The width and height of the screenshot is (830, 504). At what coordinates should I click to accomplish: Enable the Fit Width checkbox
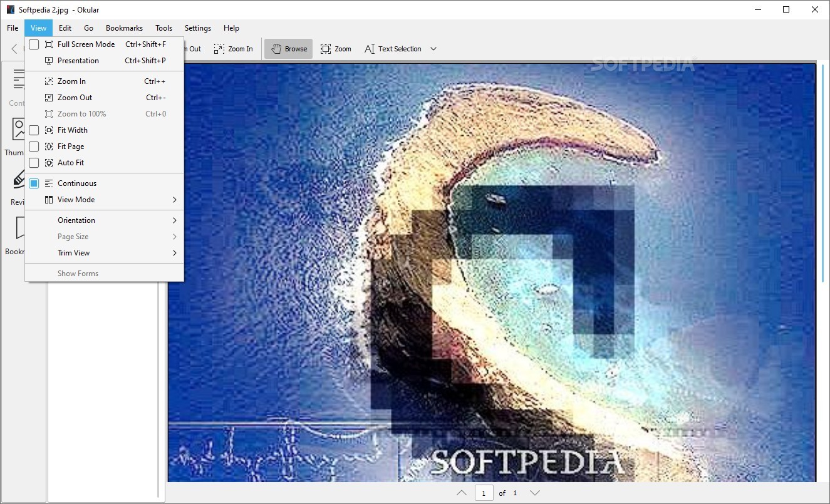coord(34,130)
